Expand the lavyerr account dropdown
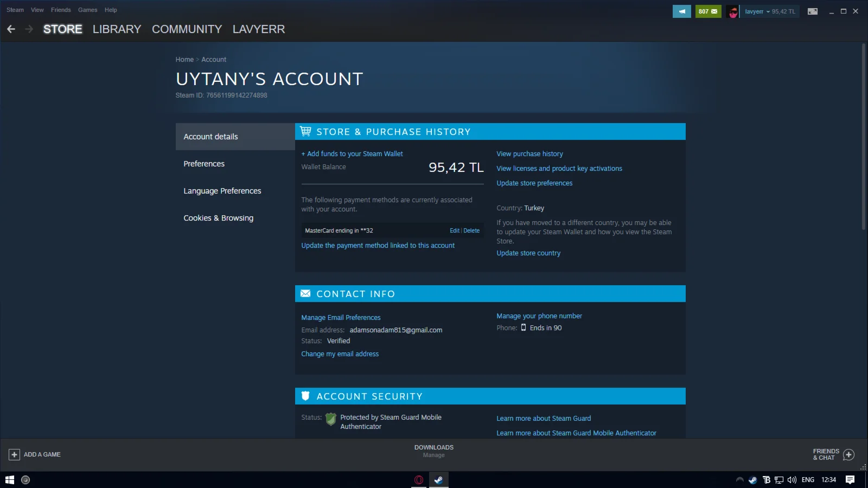This screenshot has height=488, width=868. tap(769, 11)
